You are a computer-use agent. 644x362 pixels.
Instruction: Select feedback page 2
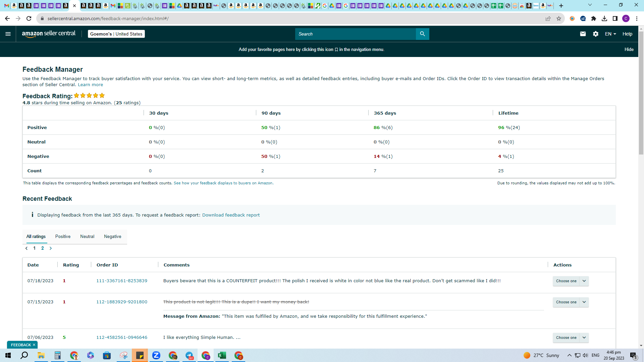tap(43, 248)
